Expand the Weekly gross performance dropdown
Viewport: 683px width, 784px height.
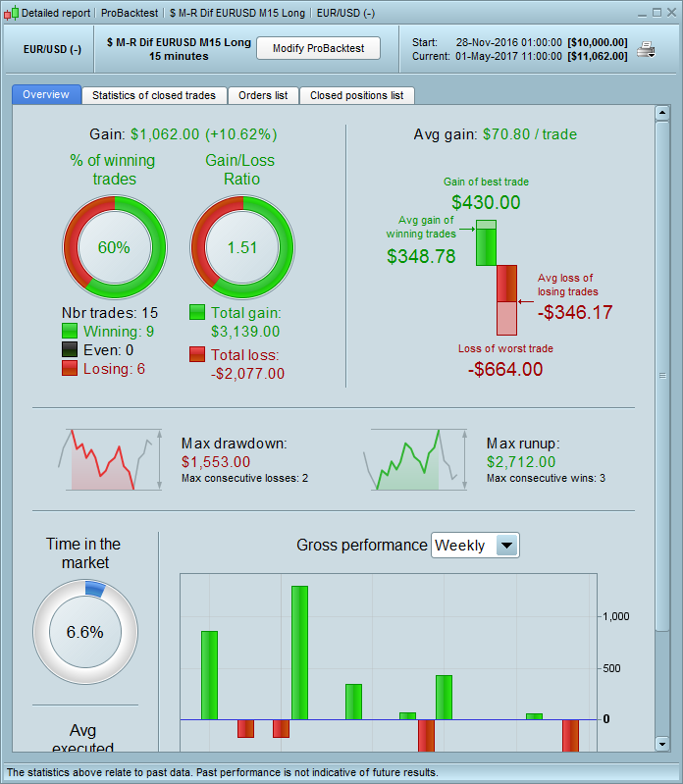click(x=475, y=545)
